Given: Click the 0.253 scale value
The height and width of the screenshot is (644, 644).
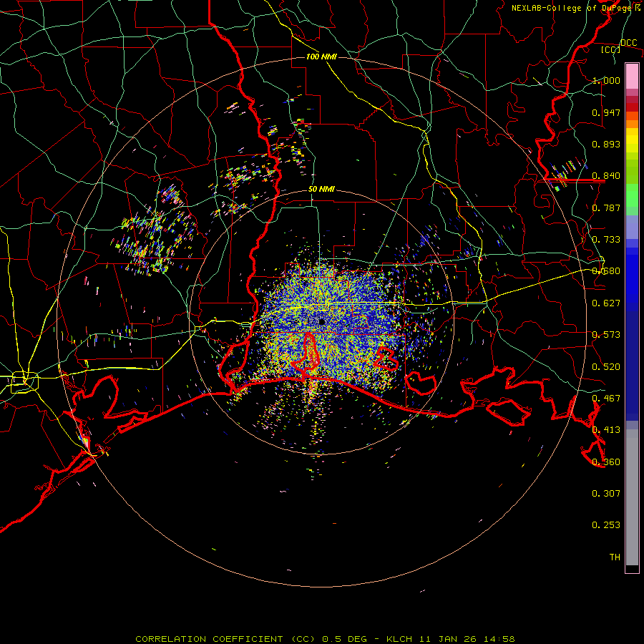Looking at the screenshot, I should (606, 525).
